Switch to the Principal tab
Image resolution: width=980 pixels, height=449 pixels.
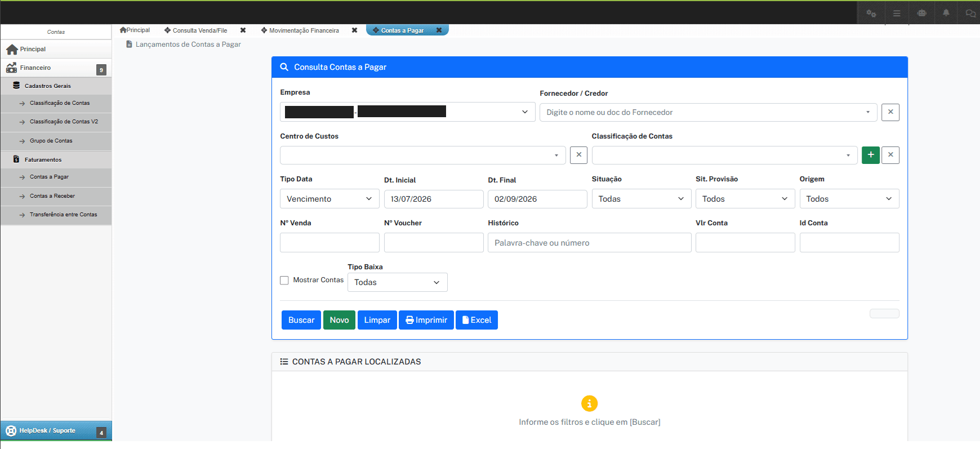pyautogui.click(x=135, y=30)
